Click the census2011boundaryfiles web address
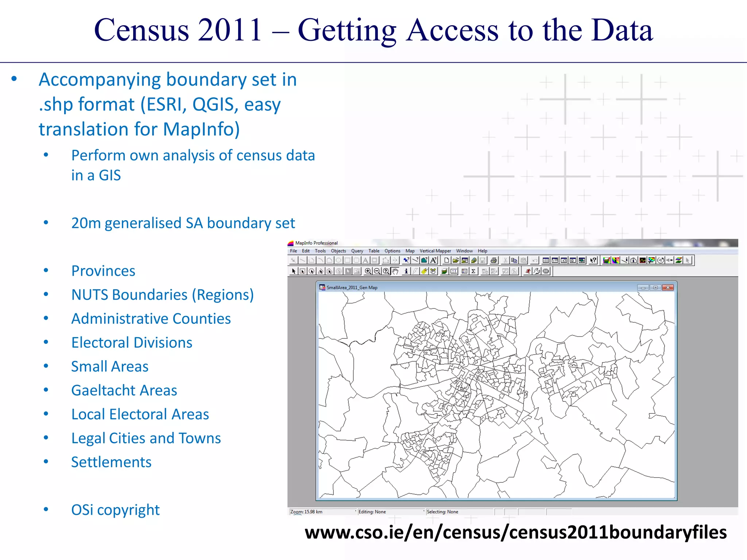747x560 pixels. coord(515,532)
